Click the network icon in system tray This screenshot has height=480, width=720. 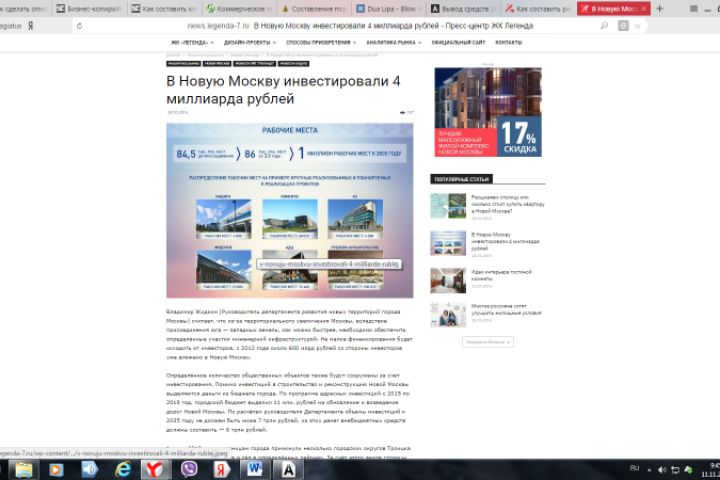pos(675,470)
